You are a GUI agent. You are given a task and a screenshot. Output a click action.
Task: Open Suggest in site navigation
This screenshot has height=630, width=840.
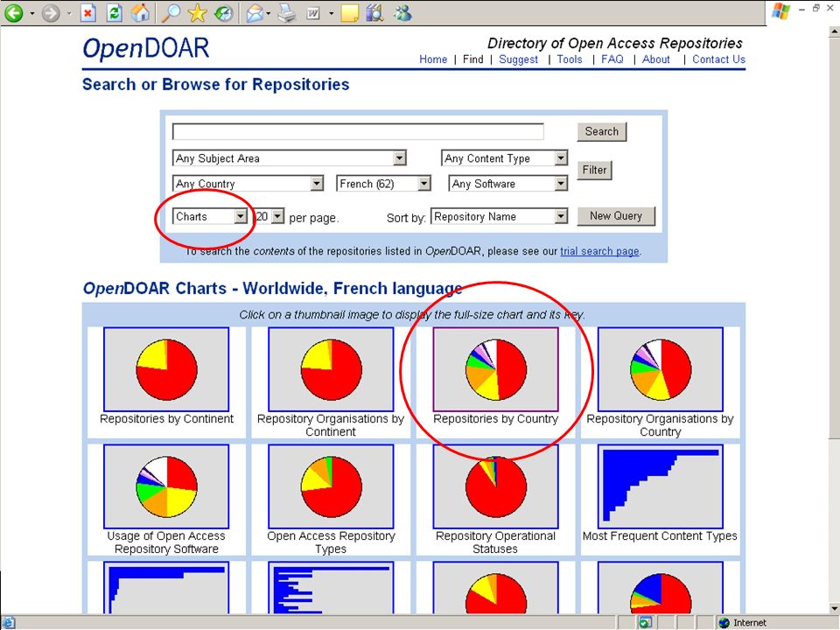(x=518, y=59)
